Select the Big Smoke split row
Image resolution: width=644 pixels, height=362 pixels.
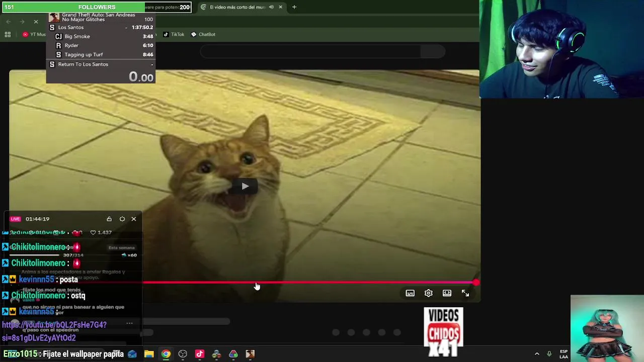pyautogui.click(x=101, y=36)
